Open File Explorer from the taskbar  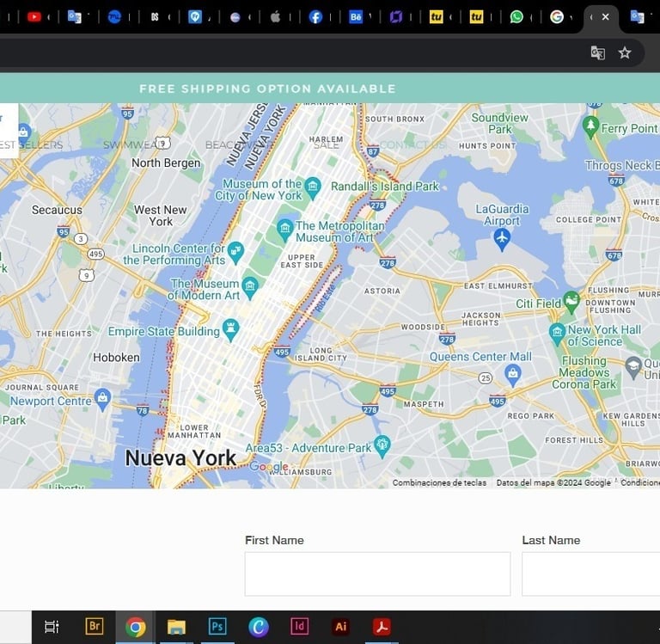coord(176,627)
